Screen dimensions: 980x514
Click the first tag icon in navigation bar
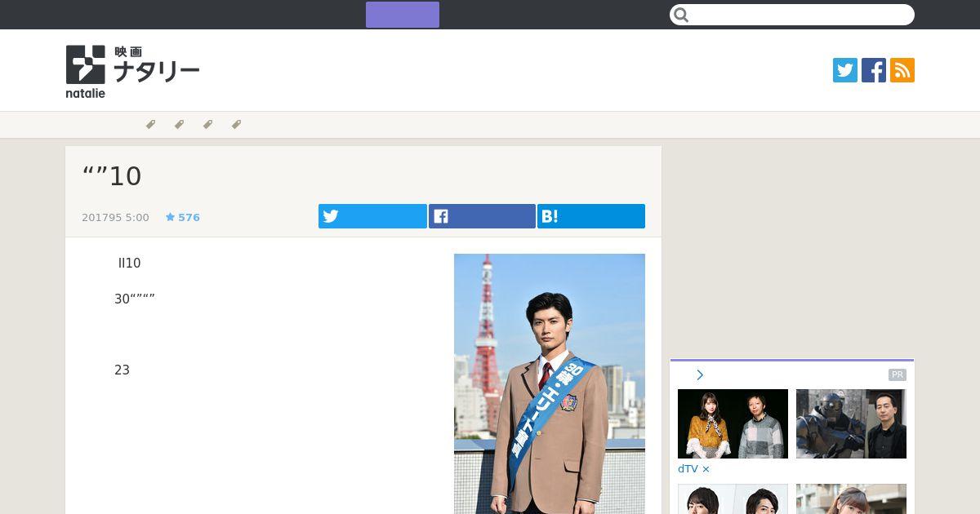coord(150,125)
